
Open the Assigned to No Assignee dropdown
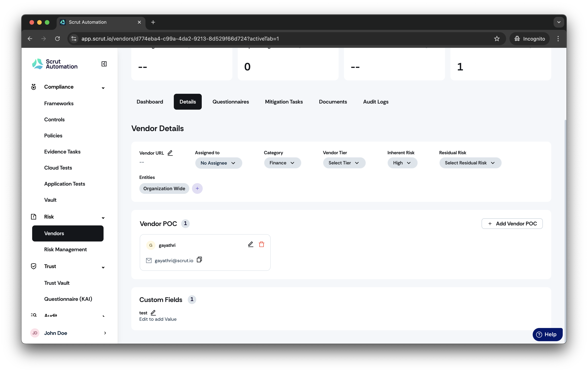219,163
